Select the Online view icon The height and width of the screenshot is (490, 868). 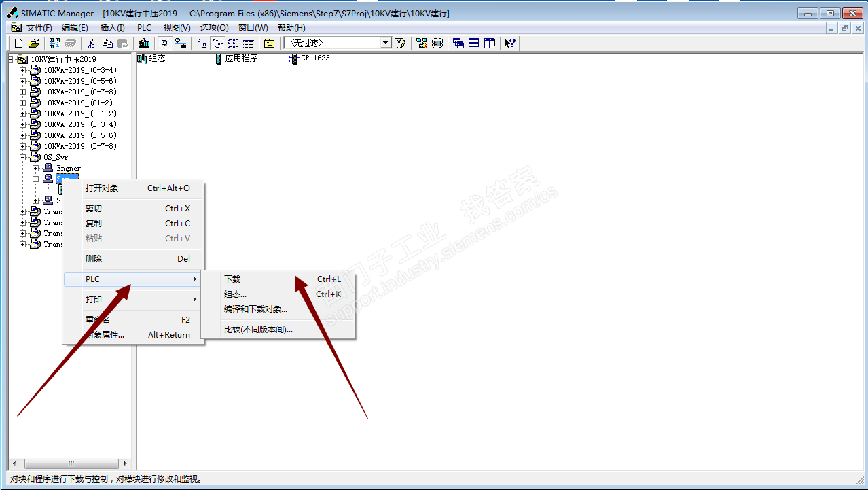click(x=164, y=43)
